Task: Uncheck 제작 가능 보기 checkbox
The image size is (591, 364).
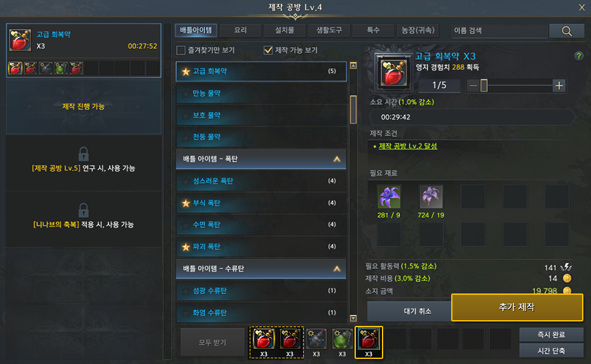Action: click(x=268, y=50)
